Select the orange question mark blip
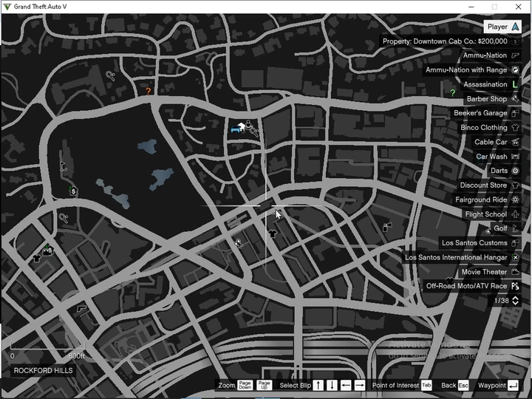 [148, 91]
